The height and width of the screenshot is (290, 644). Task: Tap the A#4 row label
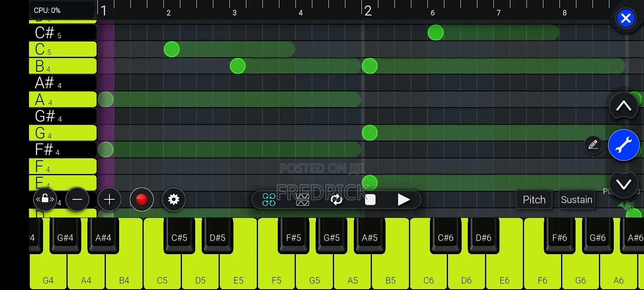point(63,83)
